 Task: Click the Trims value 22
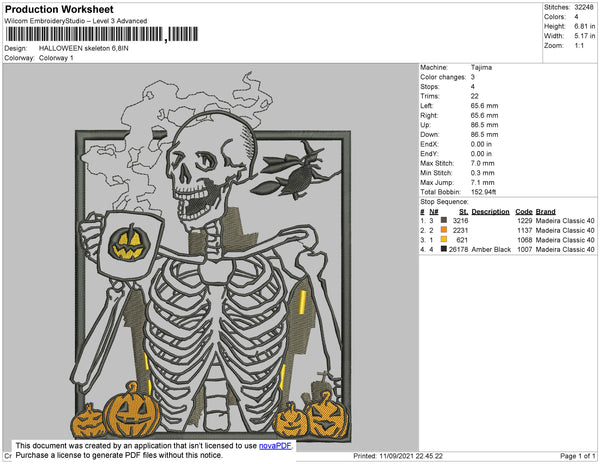click(x=474, y=96)
